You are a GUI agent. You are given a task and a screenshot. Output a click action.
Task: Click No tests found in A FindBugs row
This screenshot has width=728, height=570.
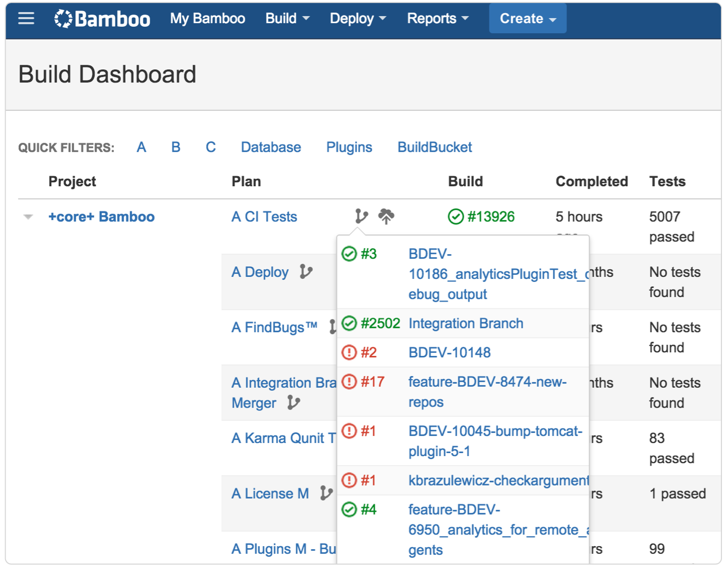click(675, 337)
